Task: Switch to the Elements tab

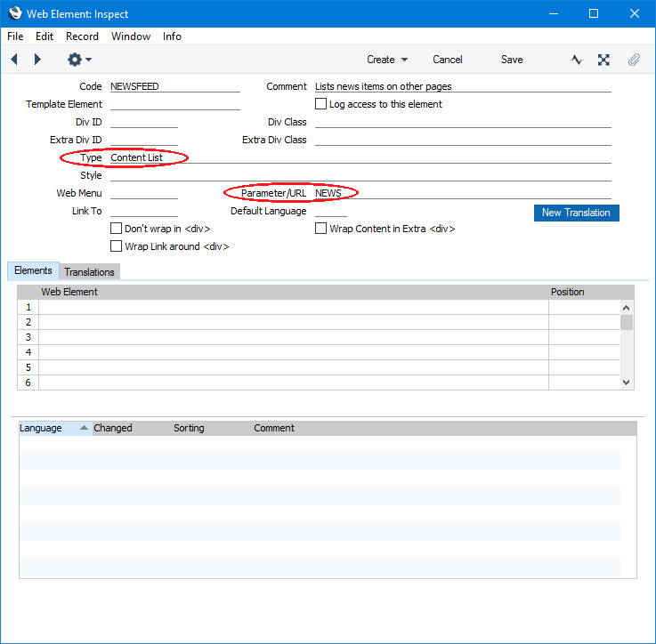Action: tap(33, 270)
